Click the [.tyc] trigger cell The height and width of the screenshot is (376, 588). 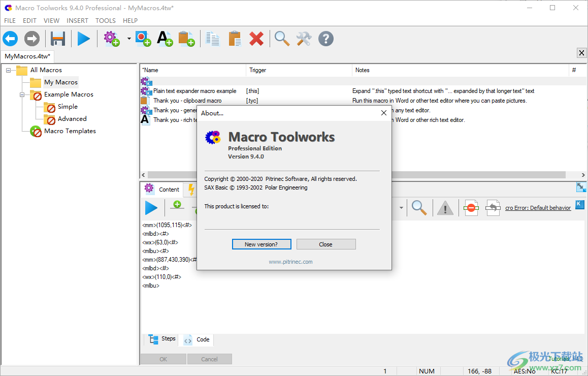click(252, 101)
